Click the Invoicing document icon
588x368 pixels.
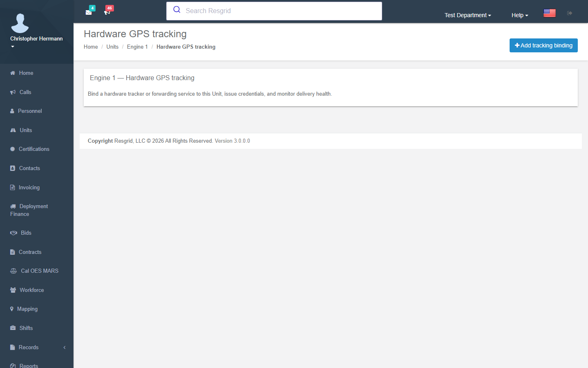pos(12,187)
